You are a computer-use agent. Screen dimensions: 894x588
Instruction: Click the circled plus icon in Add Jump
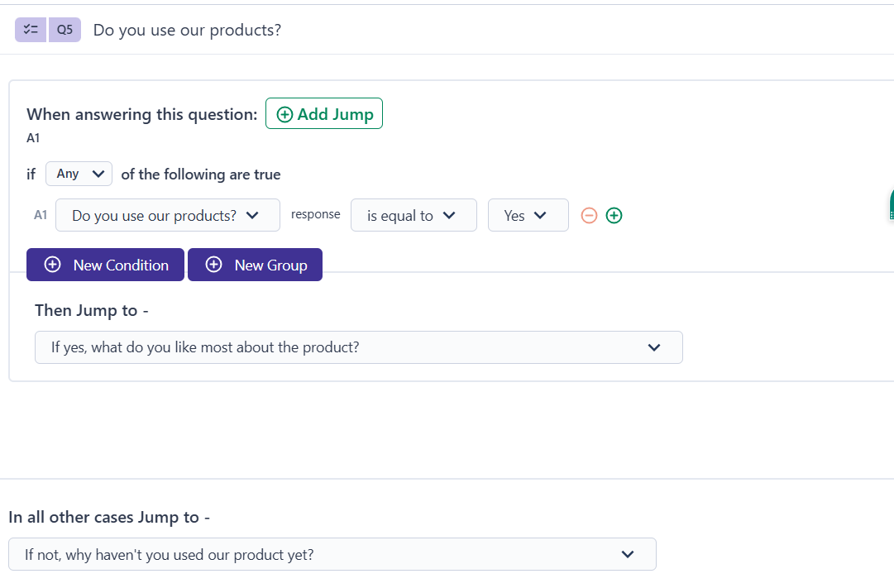(284, 115)
